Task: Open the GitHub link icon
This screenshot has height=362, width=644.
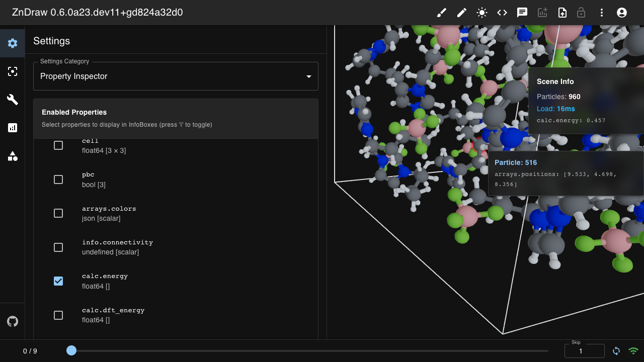Action: (x=13, y=321)
